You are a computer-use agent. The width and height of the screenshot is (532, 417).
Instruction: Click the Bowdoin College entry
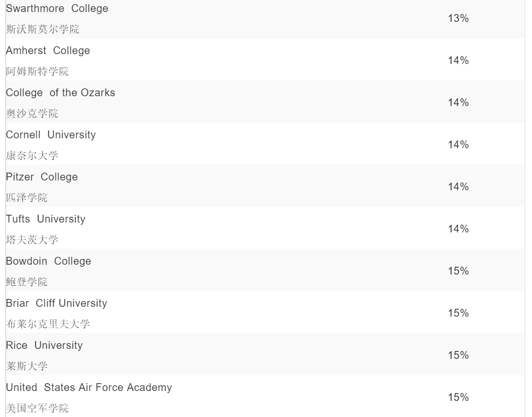pos(48,262)
